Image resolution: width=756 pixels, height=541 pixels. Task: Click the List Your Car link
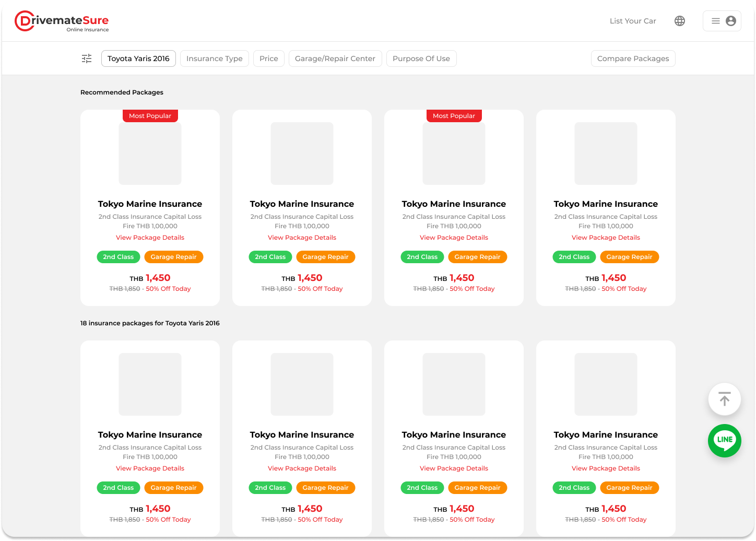[x=633, y=21]
